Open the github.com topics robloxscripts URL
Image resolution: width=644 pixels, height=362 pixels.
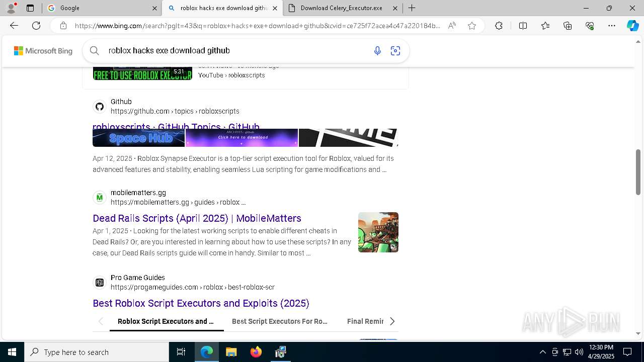[175, 111]
